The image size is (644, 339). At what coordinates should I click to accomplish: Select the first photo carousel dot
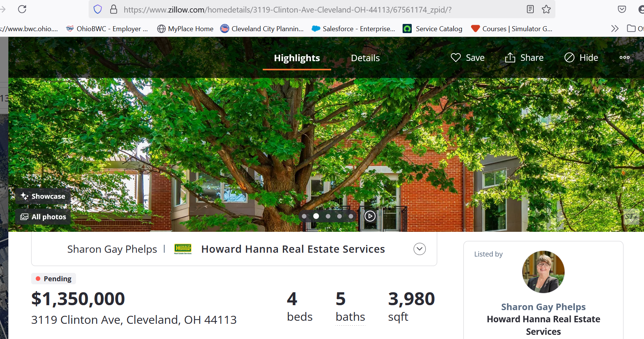[x=304, y=216]
